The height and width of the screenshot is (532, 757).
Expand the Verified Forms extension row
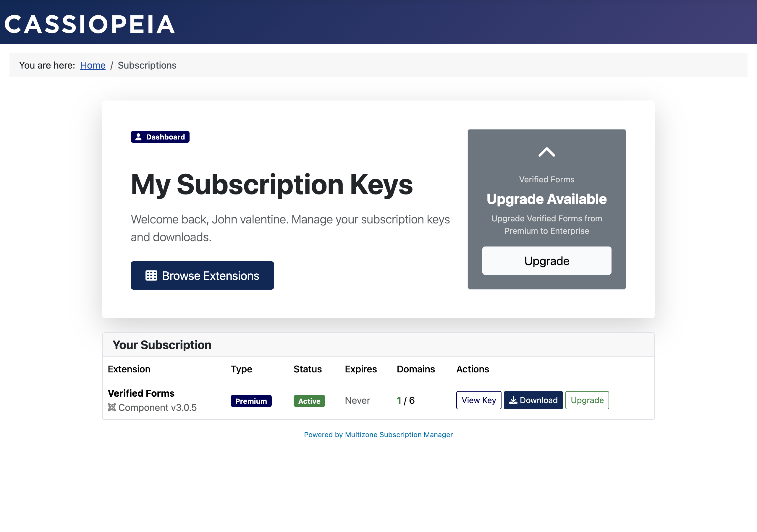[141, 393]
